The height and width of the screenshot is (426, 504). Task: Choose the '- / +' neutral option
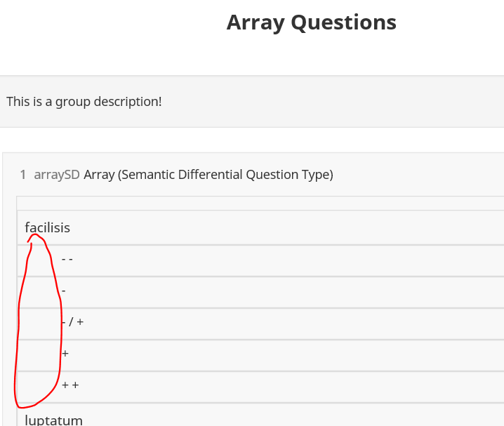coord(73,322)
